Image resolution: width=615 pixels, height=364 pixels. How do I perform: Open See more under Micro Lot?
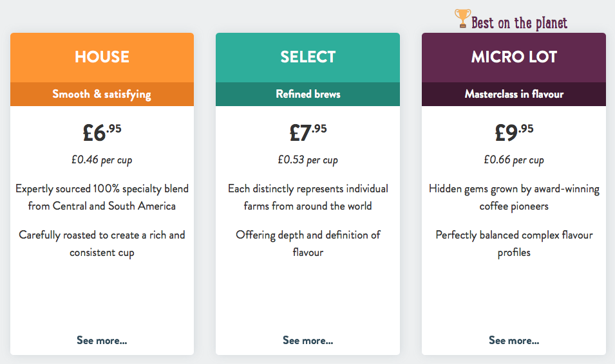(514, 340)
